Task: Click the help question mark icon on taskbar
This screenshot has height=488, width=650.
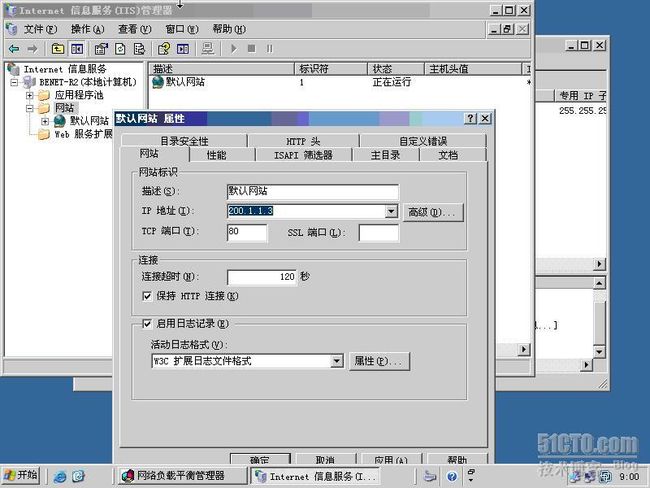Action: [452, 476]
